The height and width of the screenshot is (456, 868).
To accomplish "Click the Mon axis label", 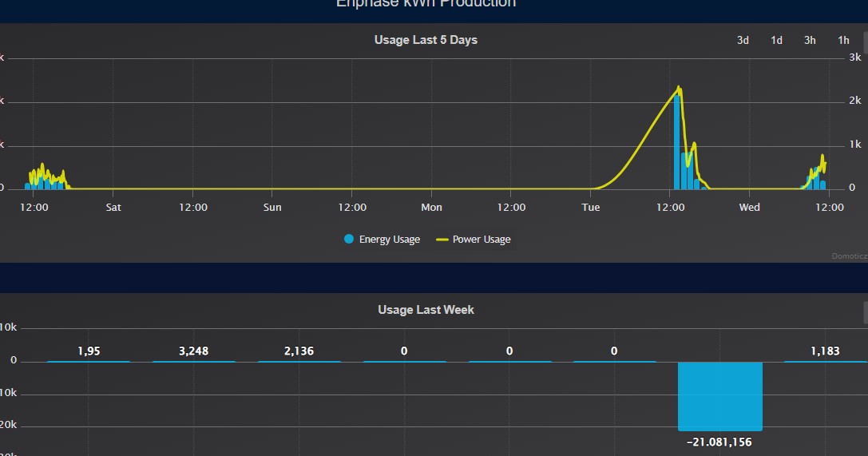I will coord(431,207).
